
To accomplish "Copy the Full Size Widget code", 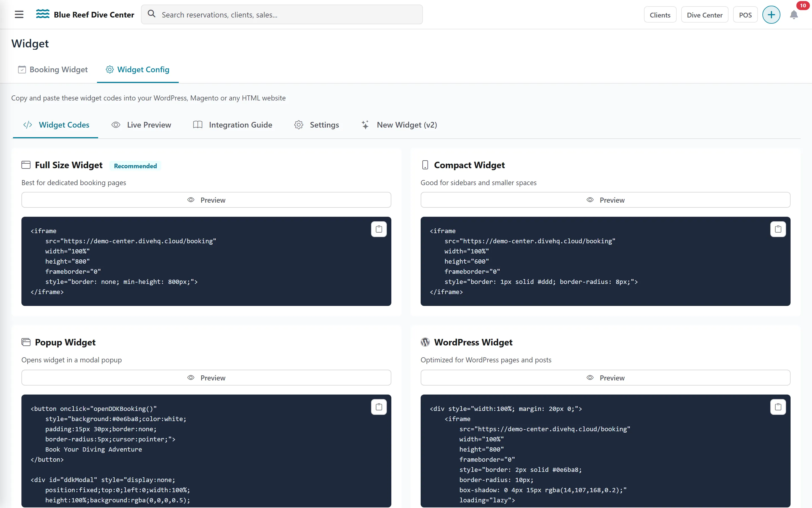I will coord(379,229).
